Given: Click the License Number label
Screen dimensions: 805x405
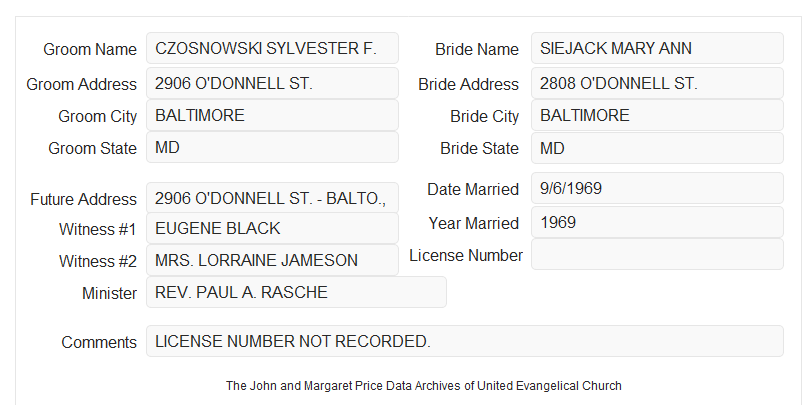Looking at the screenshot, I should (466, 255).
